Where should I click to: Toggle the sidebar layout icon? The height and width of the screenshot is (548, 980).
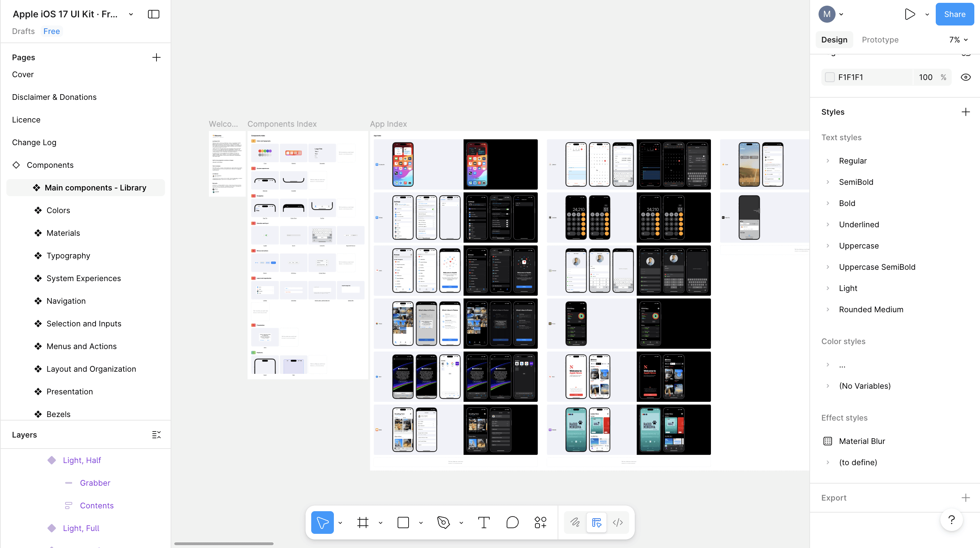click(153, 14)
